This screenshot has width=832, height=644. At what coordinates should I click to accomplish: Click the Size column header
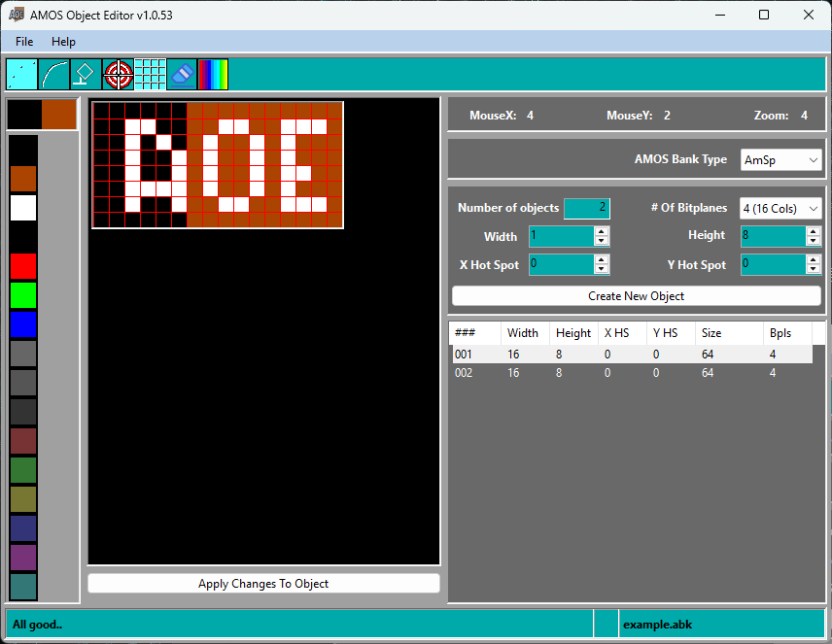pyautogui.click(x=729, y=333)
